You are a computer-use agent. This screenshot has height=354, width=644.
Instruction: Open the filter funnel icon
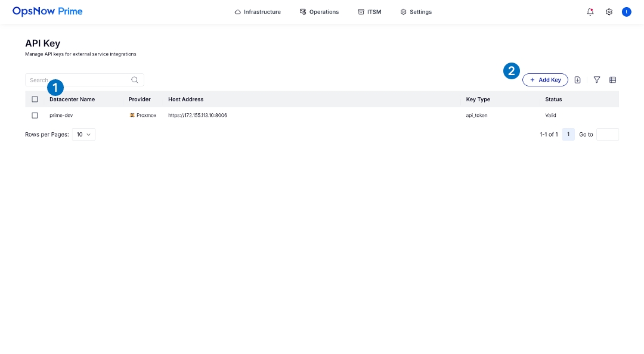pos(597,80)
